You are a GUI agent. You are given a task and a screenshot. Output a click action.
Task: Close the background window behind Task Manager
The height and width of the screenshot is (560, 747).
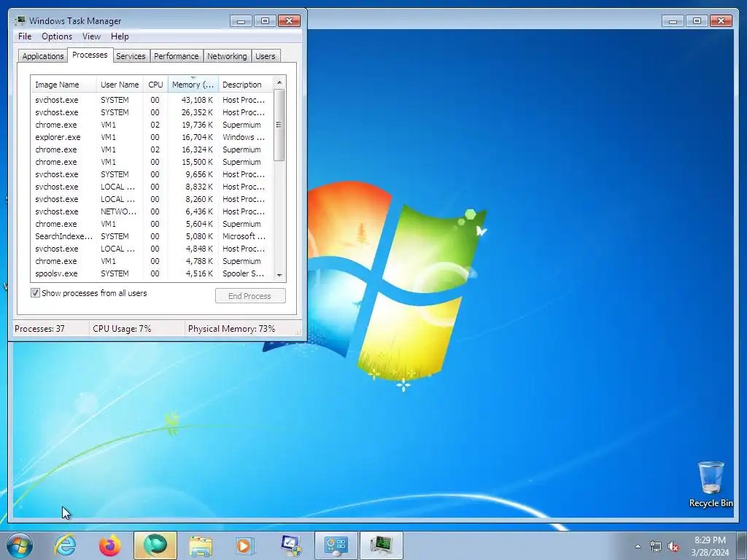pyautogui.click(x=721, y=21)
